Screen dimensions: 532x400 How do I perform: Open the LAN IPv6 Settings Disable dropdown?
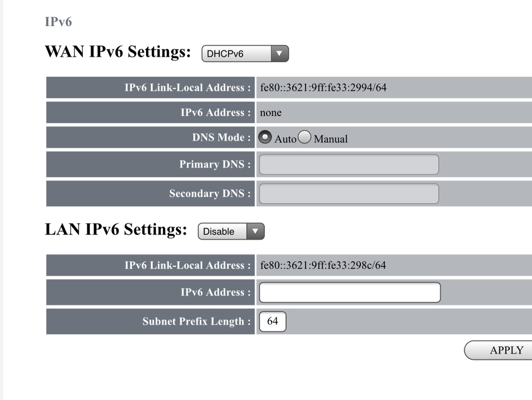(231, 232)
